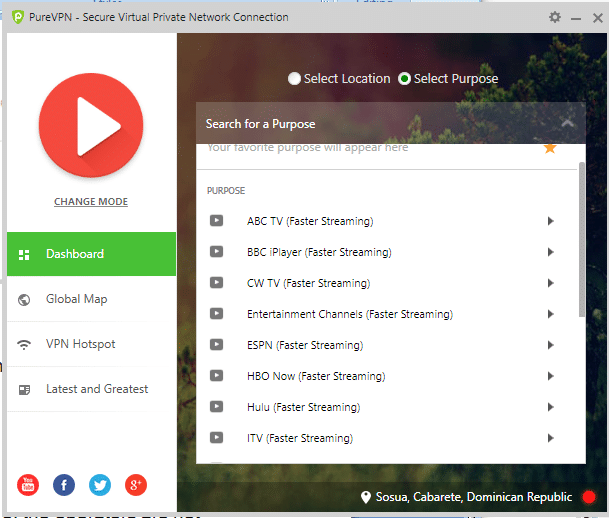Viewport: 609px width, 518px height.
Task: Open the Dashboard menu item
Action: click(91, 254)
